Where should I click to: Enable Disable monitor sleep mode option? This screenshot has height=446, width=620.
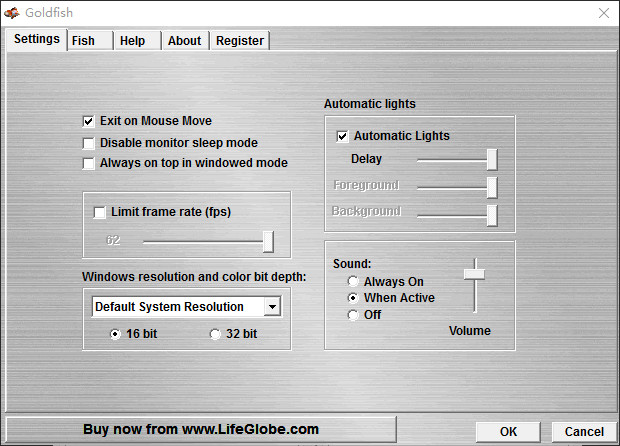pyautogui.click(x=89, y=143)
